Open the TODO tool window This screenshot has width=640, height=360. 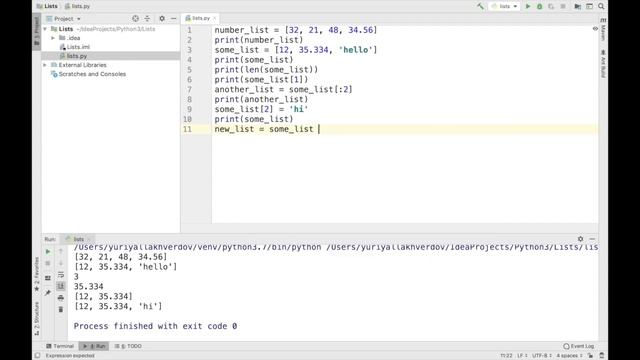pos(128,346)
